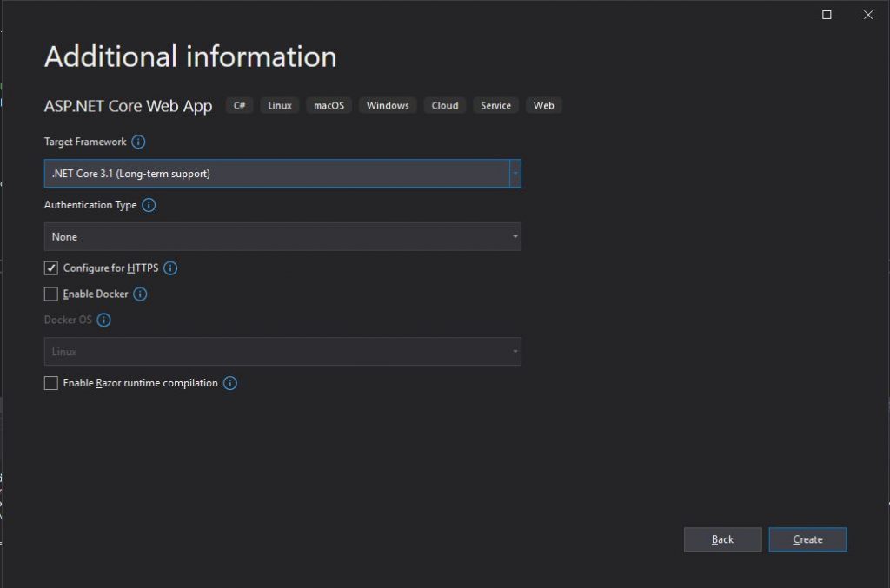Click the Authentication Type label
This screenshot has width=890, height=588.
point(90,205)
